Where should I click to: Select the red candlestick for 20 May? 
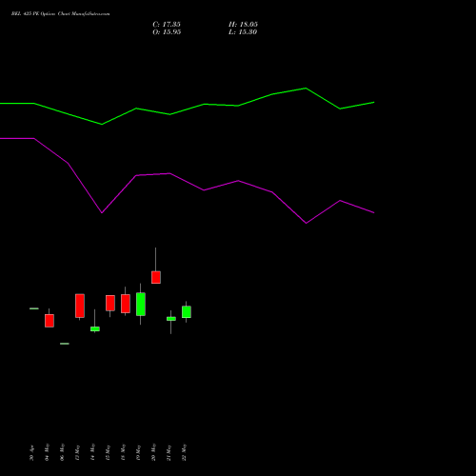pos(156,277)
